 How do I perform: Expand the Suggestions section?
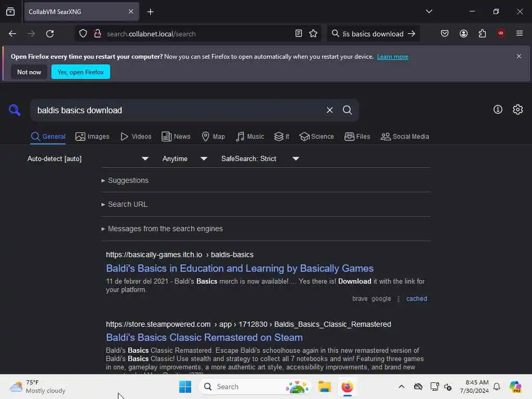[x=125, y=180]
